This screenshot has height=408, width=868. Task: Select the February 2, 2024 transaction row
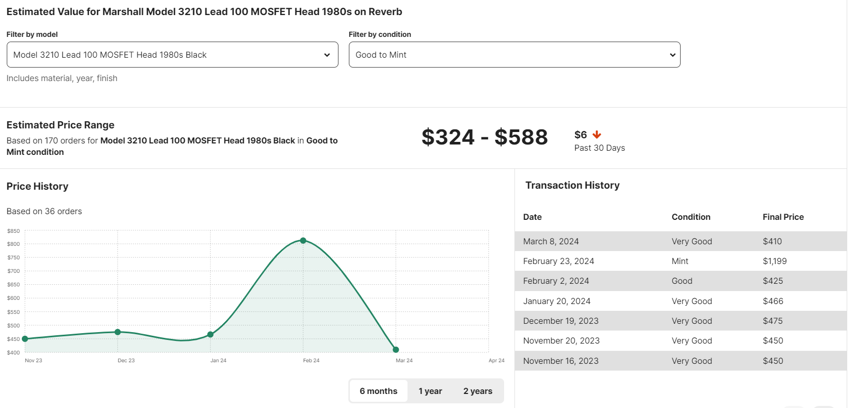pyautogui.click(x=681, y=281)
